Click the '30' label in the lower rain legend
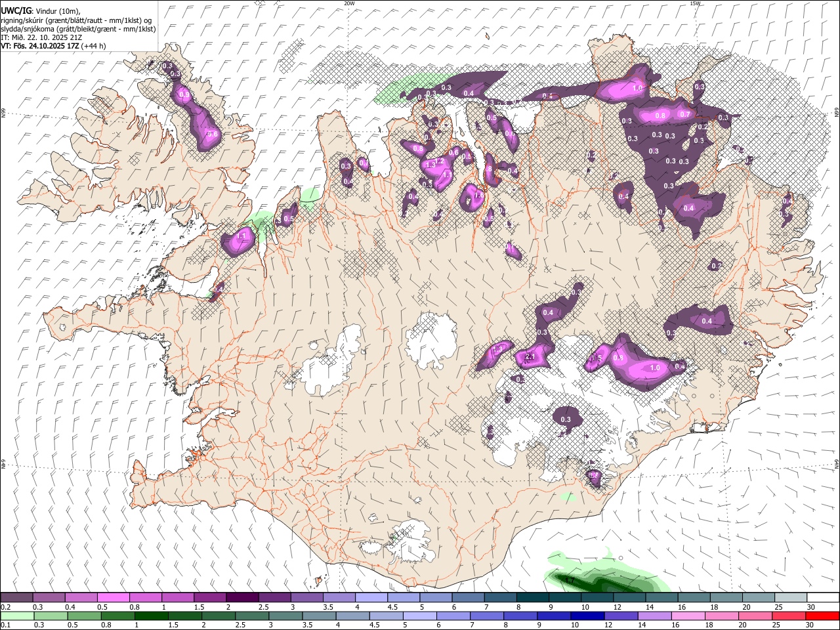 [x=810, y=625]
